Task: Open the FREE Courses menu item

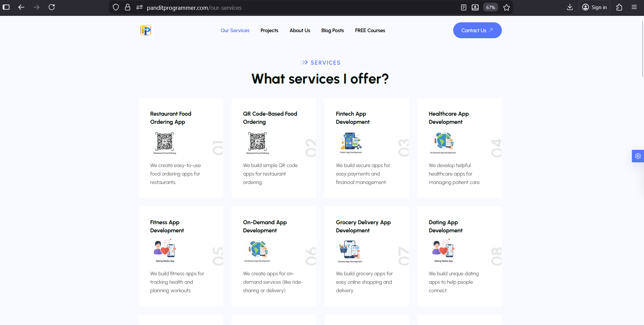Action: tap(370, 30)
